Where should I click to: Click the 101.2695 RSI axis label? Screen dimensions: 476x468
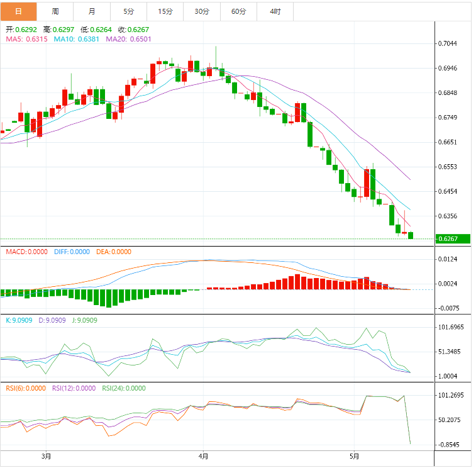pyautogui.click(x=451, y=396)
